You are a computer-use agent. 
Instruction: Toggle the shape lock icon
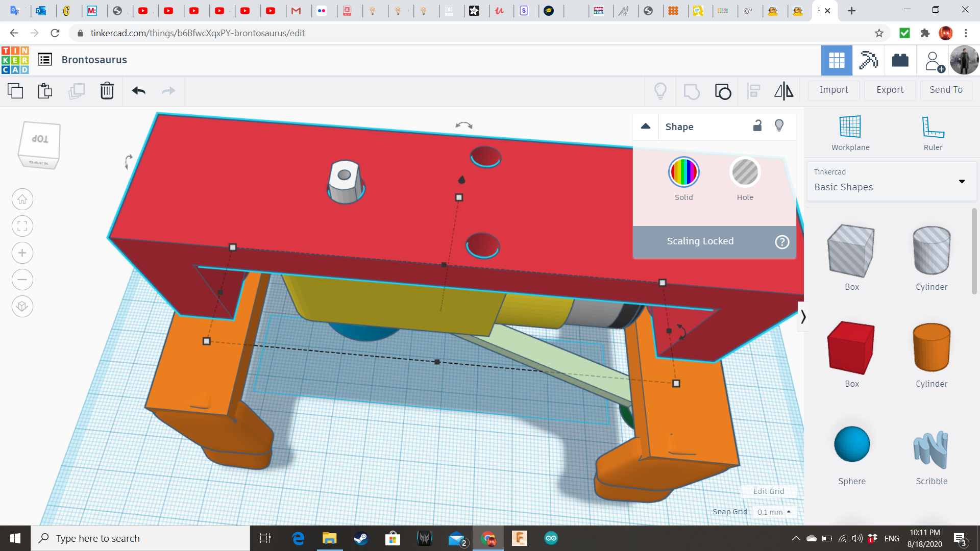757,126
